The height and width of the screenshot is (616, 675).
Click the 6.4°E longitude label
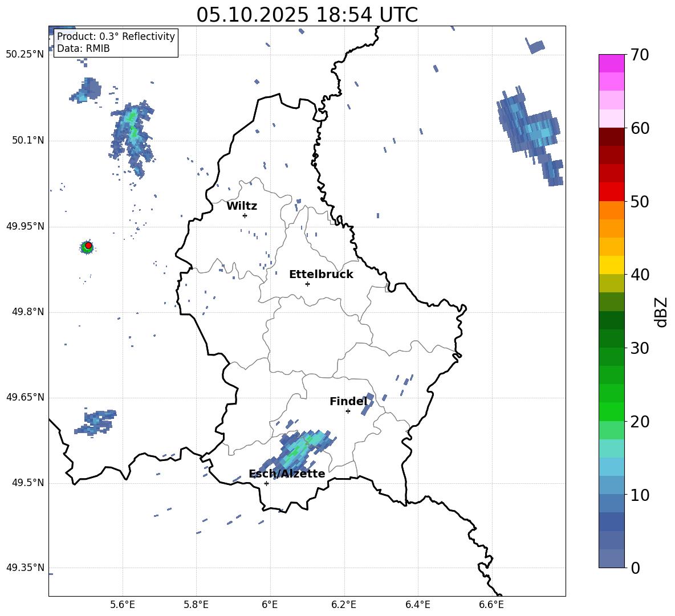417,605
